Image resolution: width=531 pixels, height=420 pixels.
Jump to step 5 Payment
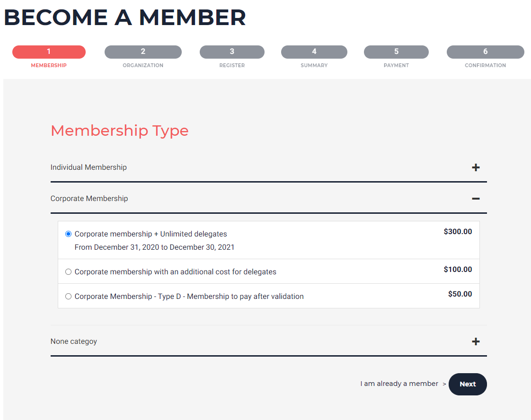[396, 52]
